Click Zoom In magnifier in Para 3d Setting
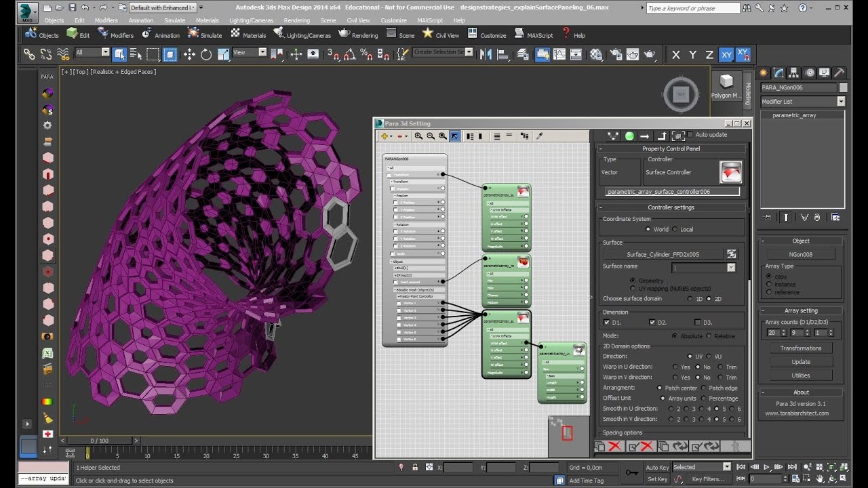Viewport: 868px width, 488px height. (x=418, y=136)
